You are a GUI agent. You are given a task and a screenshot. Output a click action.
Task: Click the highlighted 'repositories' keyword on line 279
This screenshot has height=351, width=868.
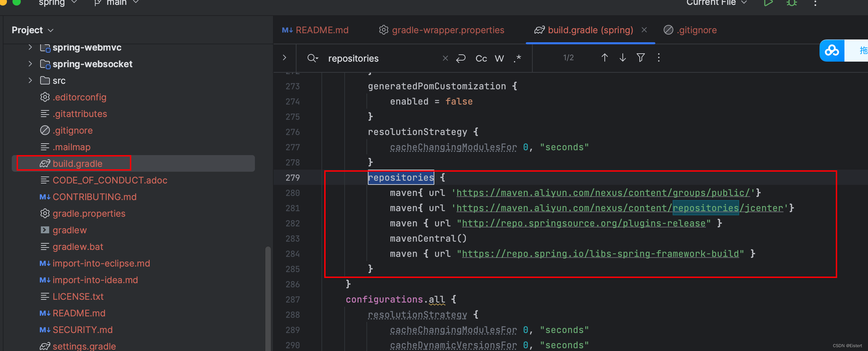401,178
